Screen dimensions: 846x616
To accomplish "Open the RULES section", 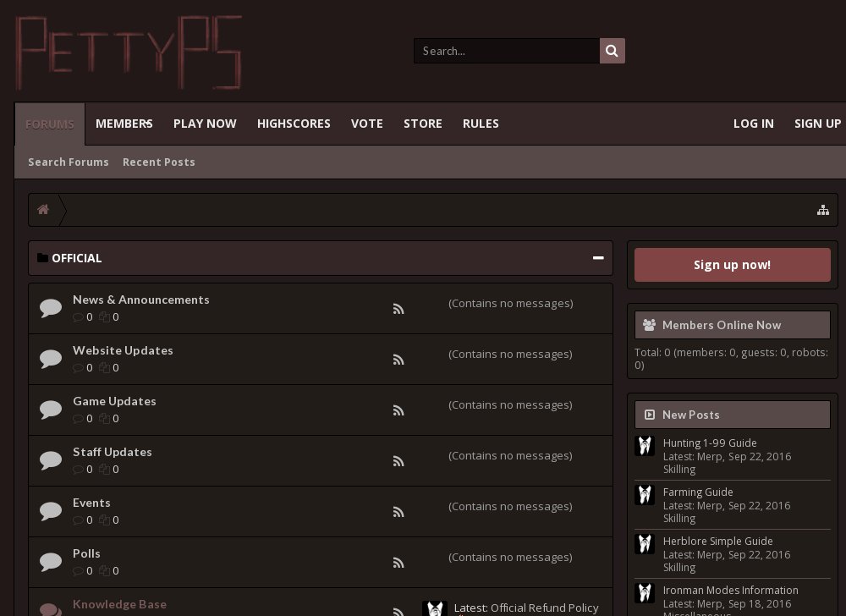I will (x=481, y=124).
